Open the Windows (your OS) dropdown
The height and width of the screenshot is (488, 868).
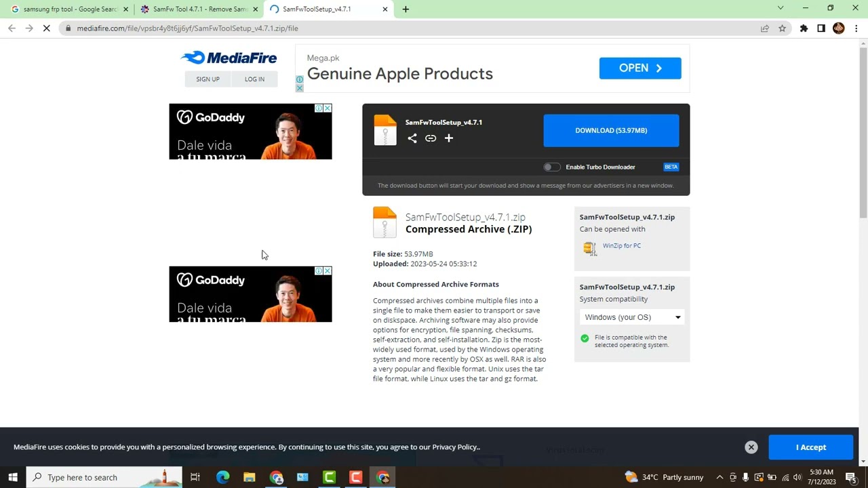pos(632,317)
